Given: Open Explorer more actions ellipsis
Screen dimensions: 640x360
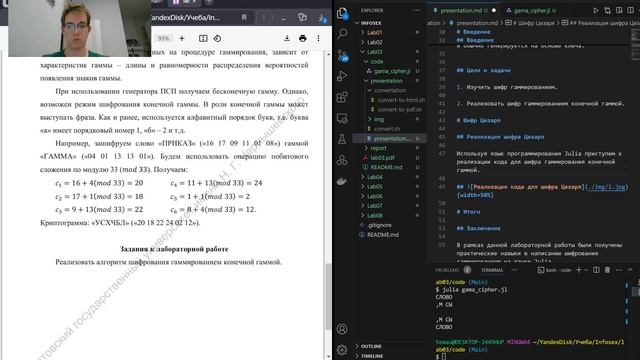Looking at the screenshot, I should tap(416, 10).
